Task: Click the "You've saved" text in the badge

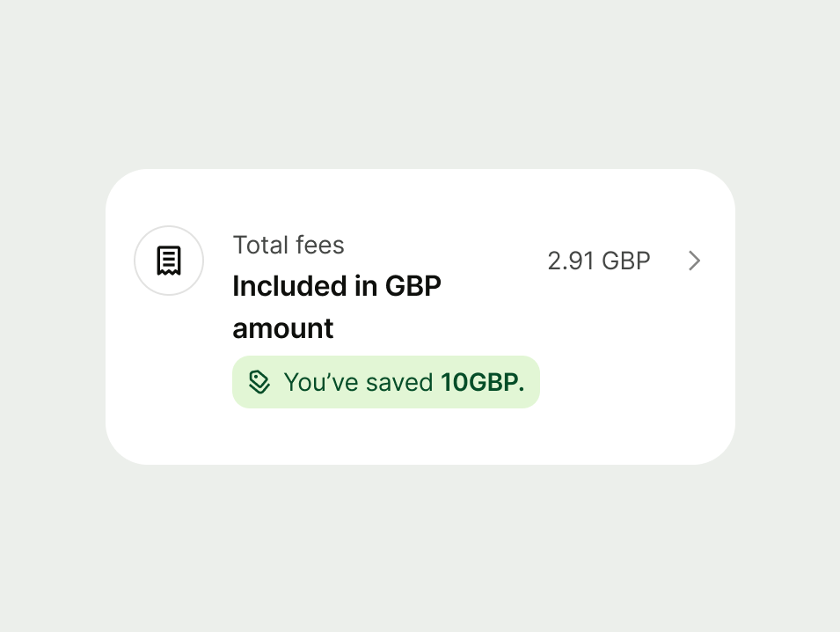Action: [359, 382]
